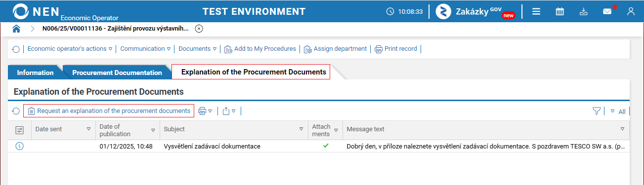Open Subject column filter arrow

[301, 129]
